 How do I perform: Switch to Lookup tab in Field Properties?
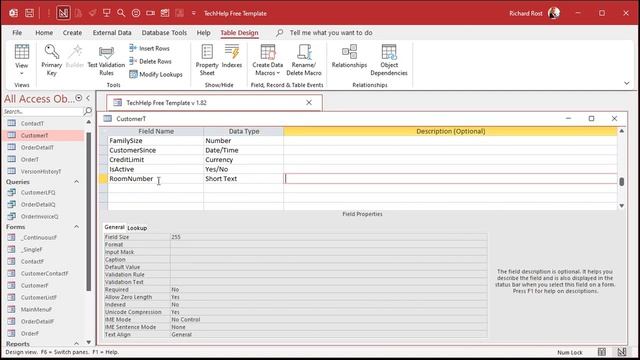pyautogui.click(x=137, y=228)
